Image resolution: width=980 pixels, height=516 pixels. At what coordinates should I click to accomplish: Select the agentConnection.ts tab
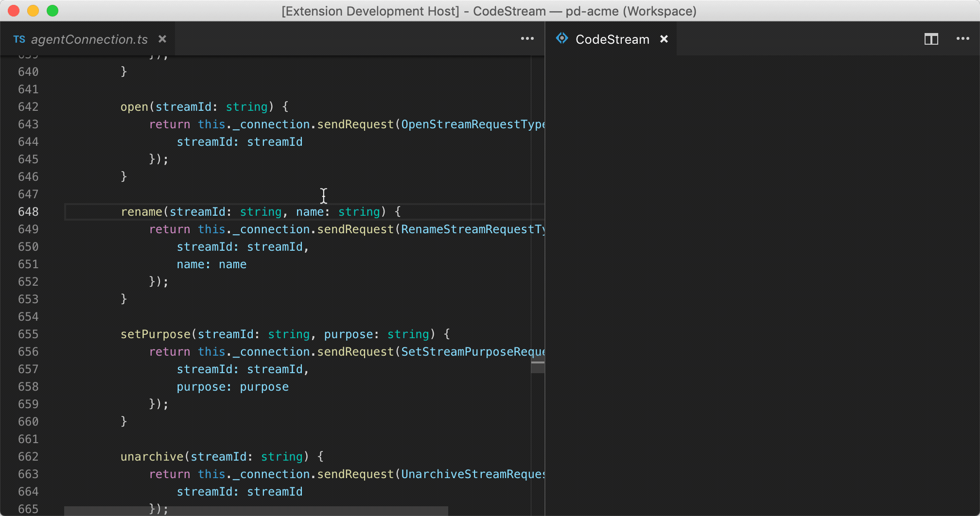click(x=87, y=39)
